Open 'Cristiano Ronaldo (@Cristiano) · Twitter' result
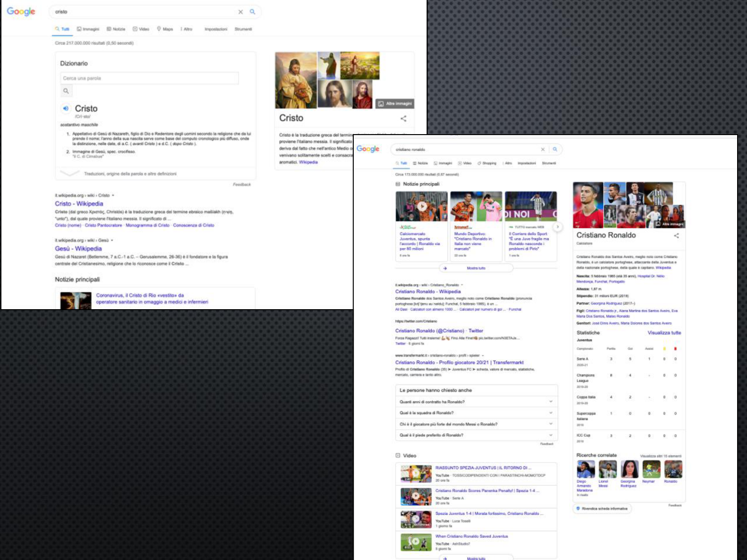The height and width of the screenshot is (560, 747). (x=439, y=331)
